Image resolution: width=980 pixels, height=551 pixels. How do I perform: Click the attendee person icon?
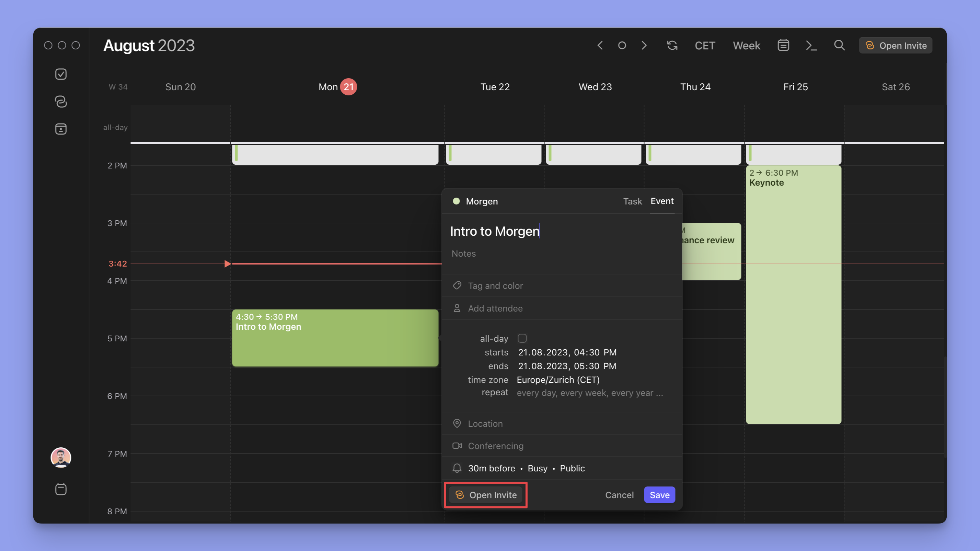[x=457, y=308]
